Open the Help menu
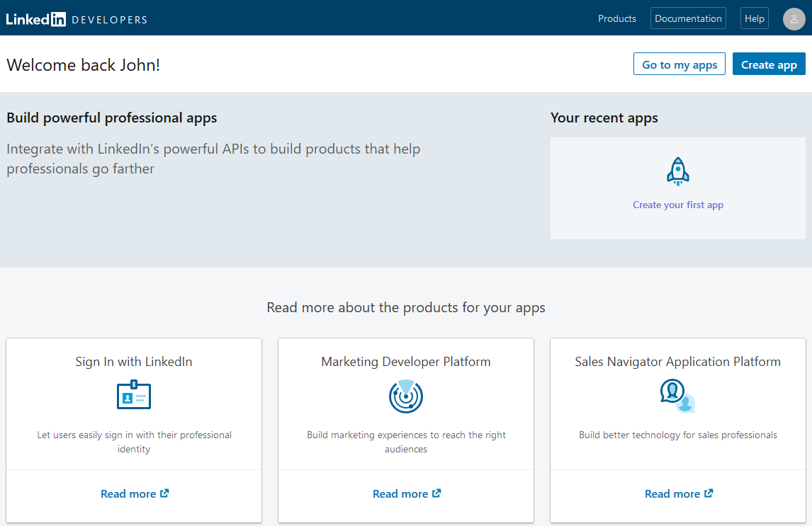 click(x=755, y=18)
